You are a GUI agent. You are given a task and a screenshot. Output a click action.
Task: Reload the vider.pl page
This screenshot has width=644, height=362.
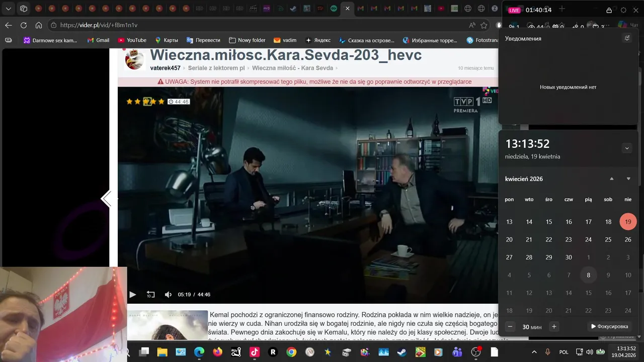(x=24, y=25)
